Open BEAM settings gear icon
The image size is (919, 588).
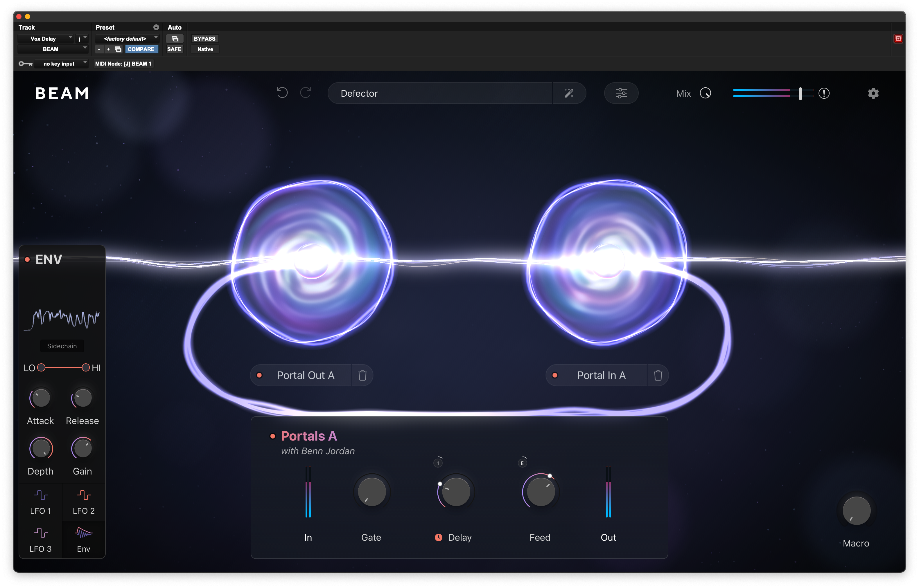(x=873, y=93)
